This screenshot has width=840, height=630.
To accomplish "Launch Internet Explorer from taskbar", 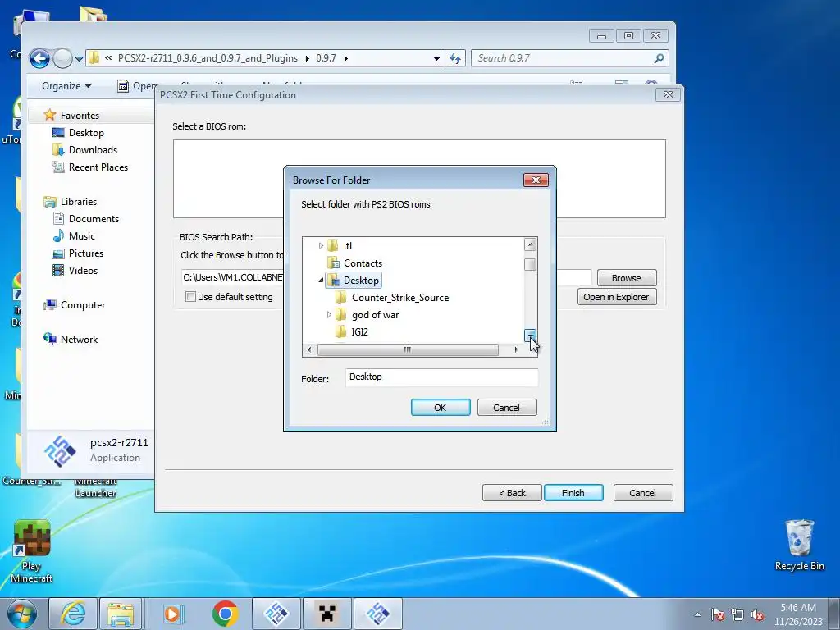I will coord(73,614).
